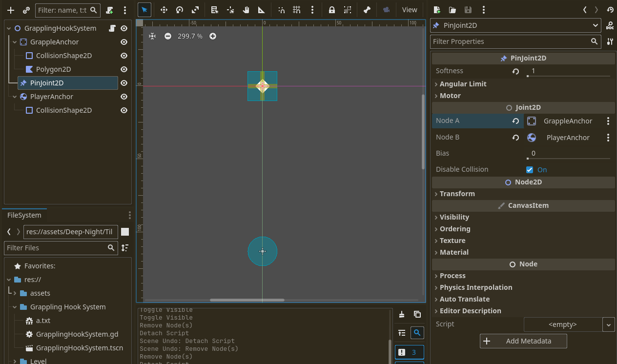Lock the selected node via the padlock icon
The image size is (617, 364).
click(332, 10)
